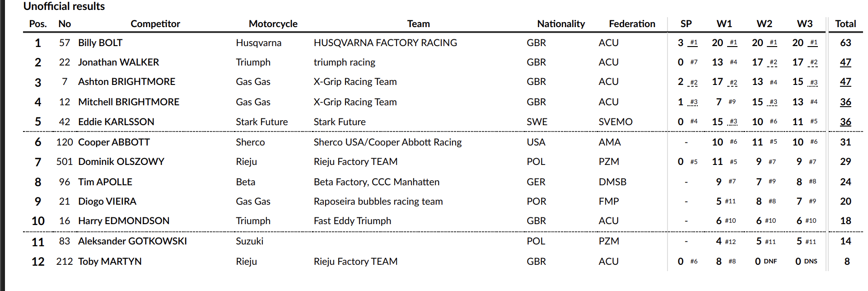Select the Federation column header
Viewport: 868px width, 291px height.
pyautogui.click(x=631, y=24)
